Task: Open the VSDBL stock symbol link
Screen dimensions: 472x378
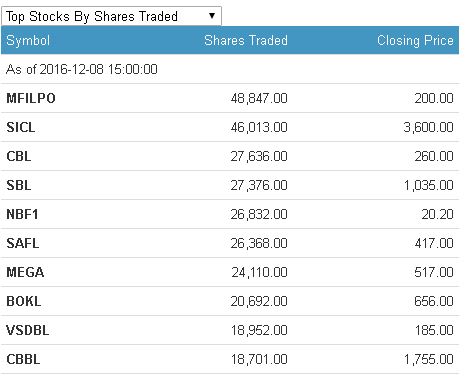Action: pos(28,330)
